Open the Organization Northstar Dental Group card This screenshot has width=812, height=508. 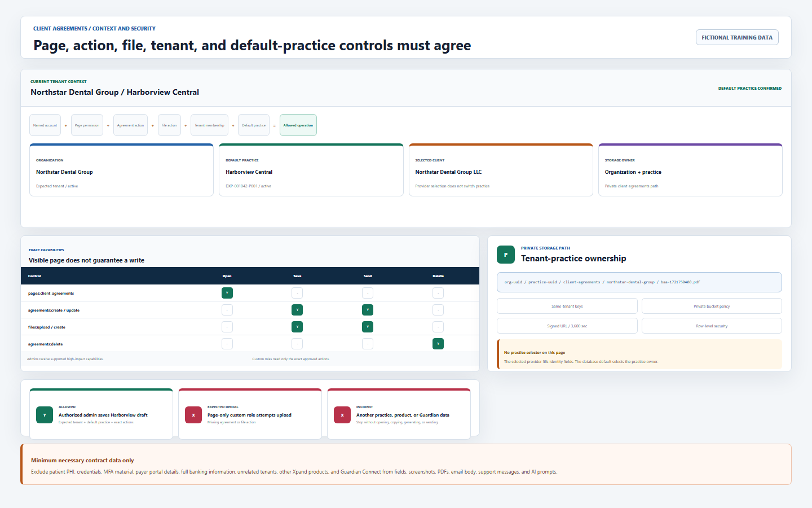pos(121,170)
